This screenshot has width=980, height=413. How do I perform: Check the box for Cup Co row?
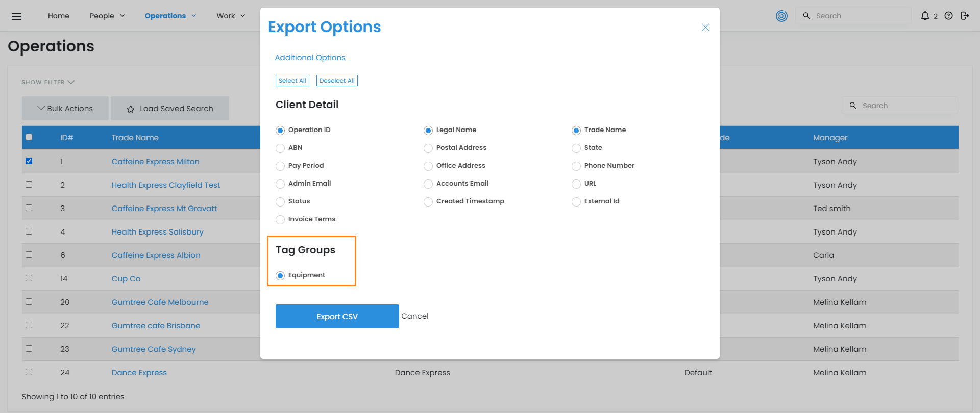tap(29, 278)
